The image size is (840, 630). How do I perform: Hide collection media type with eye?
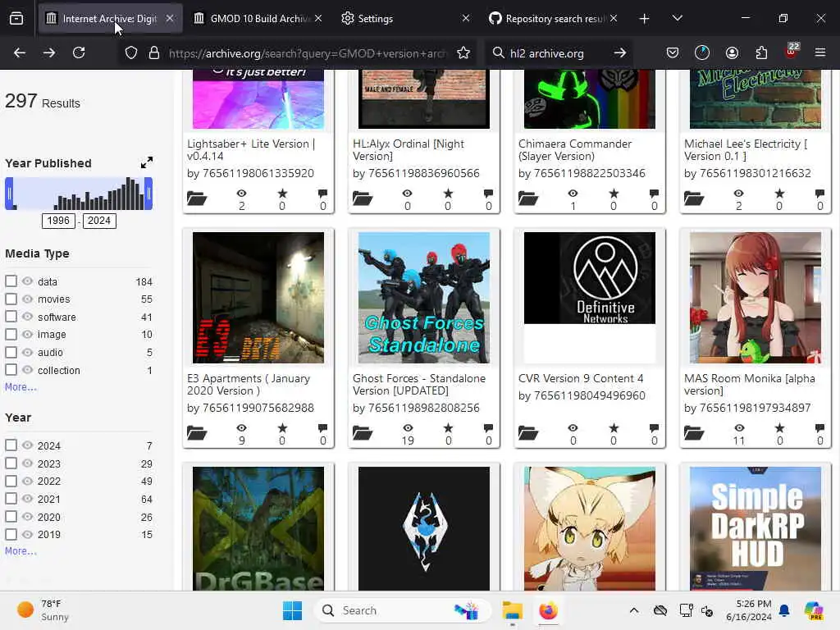[27, 370]
